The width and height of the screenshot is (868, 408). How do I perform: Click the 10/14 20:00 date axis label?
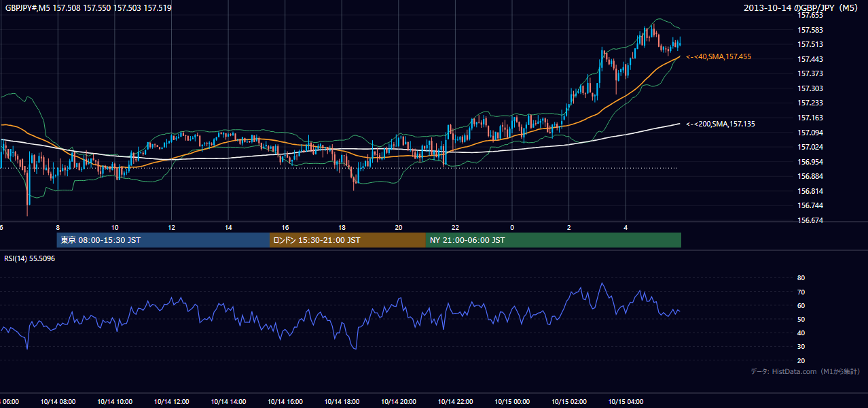point(399,401)
